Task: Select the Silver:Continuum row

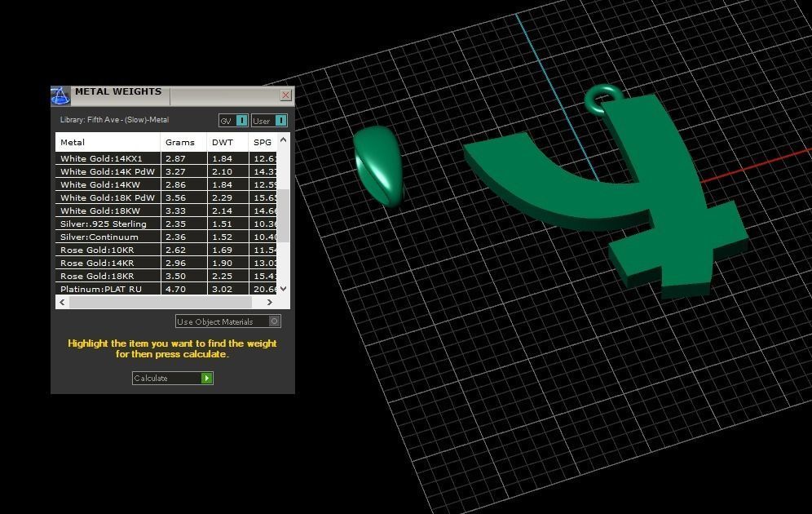Action: pos(166,237)
